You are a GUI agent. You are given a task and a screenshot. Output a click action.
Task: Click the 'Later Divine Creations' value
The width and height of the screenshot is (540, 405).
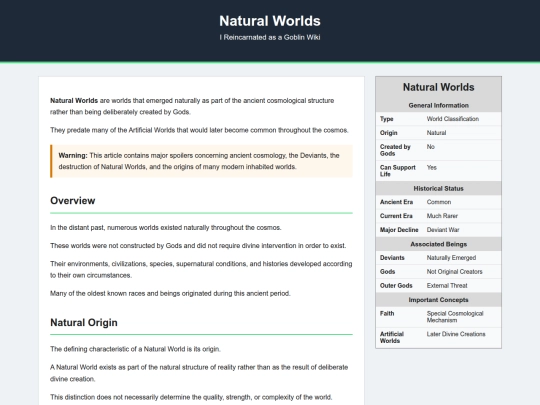(x=456, y=334)
